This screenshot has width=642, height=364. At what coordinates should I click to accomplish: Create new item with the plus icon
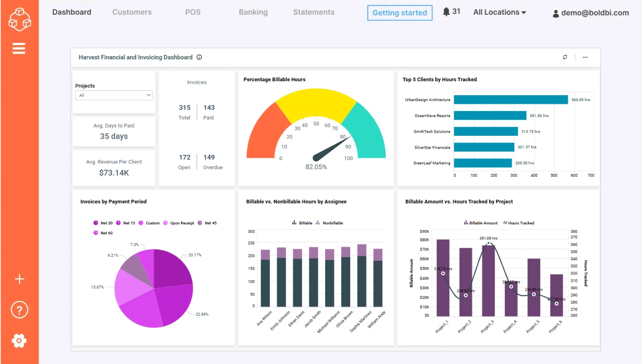click(19, 279)
